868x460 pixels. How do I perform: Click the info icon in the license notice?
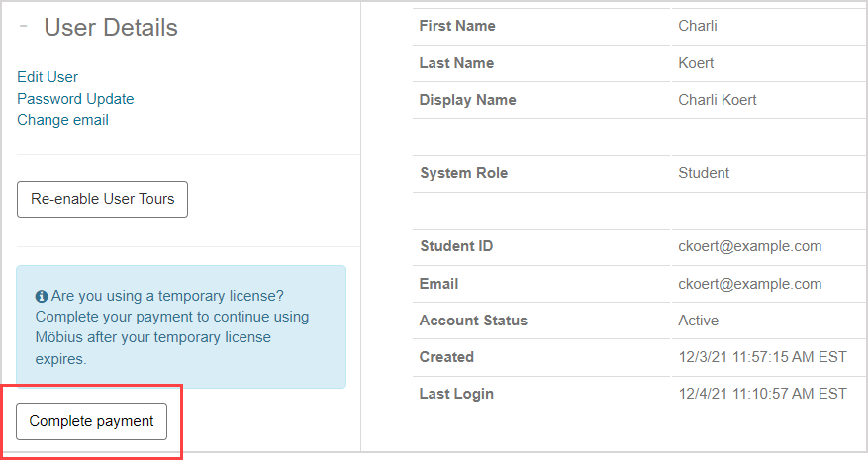42,296
